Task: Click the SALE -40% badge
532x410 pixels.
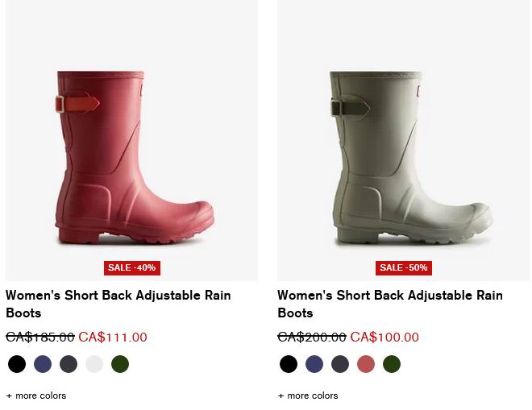Action: [132, 268]
